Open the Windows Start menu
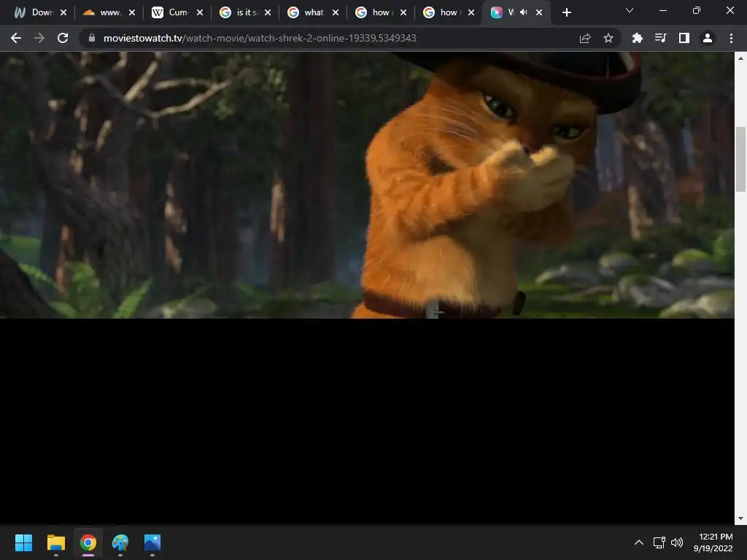 pyautogui.click(x=23, y=542)
